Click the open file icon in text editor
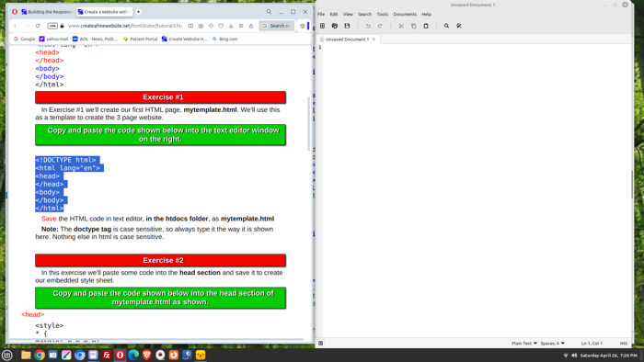644x362 pixels. pos(335,26)
